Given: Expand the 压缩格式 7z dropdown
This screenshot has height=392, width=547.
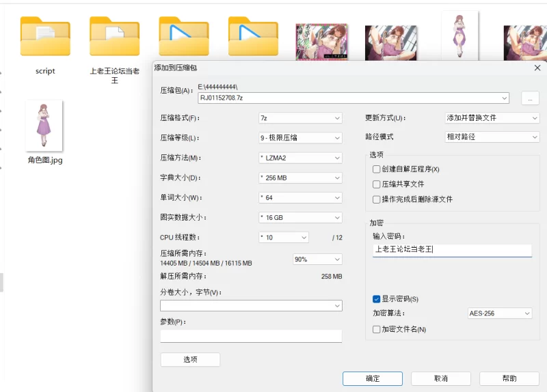Looking at the screenshot, I should (299, 118).
